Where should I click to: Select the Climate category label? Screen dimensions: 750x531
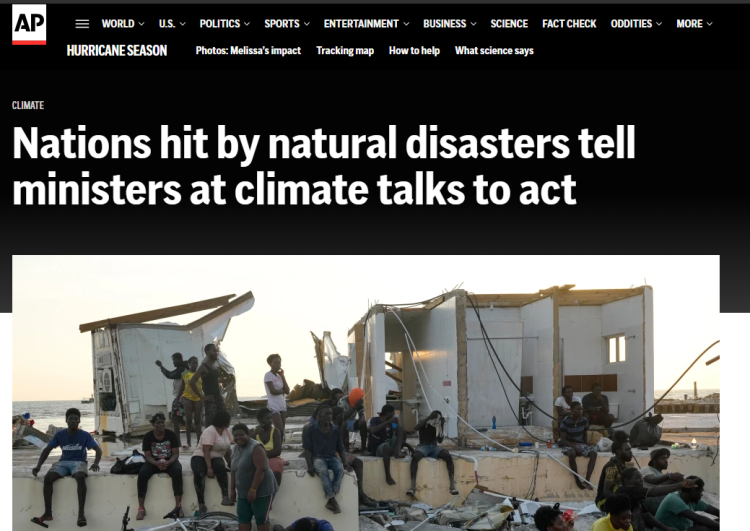(x=28, y=105)
